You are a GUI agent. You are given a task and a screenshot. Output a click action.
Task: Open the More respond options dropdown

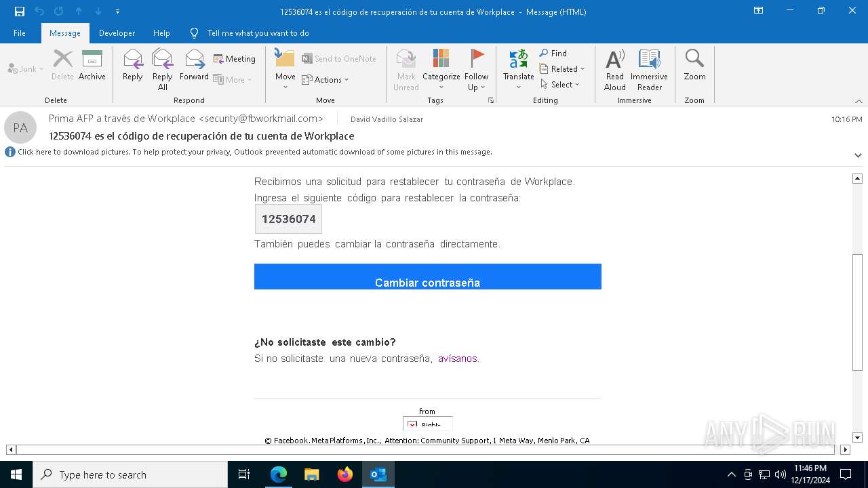(233, 79)
